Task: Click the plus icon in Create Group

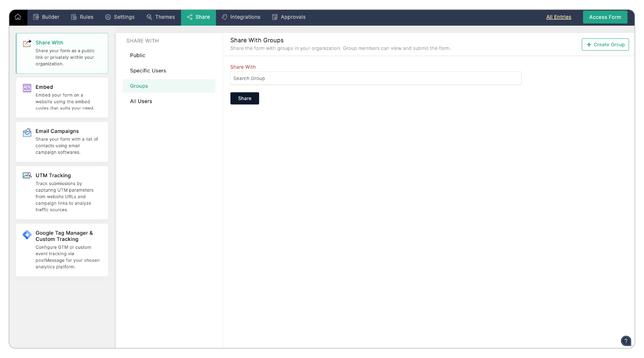Action: point(589,45)
